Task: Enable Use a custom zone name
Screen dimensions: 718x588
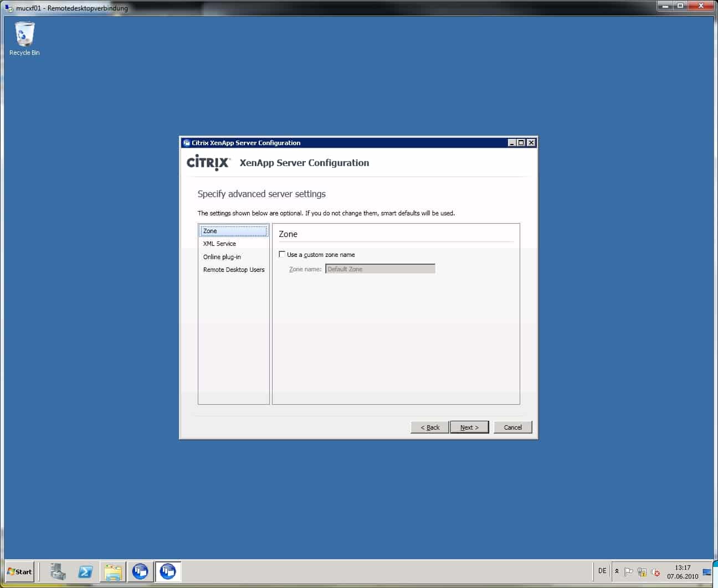Action: pyautogui.click(x=282, y=255)
